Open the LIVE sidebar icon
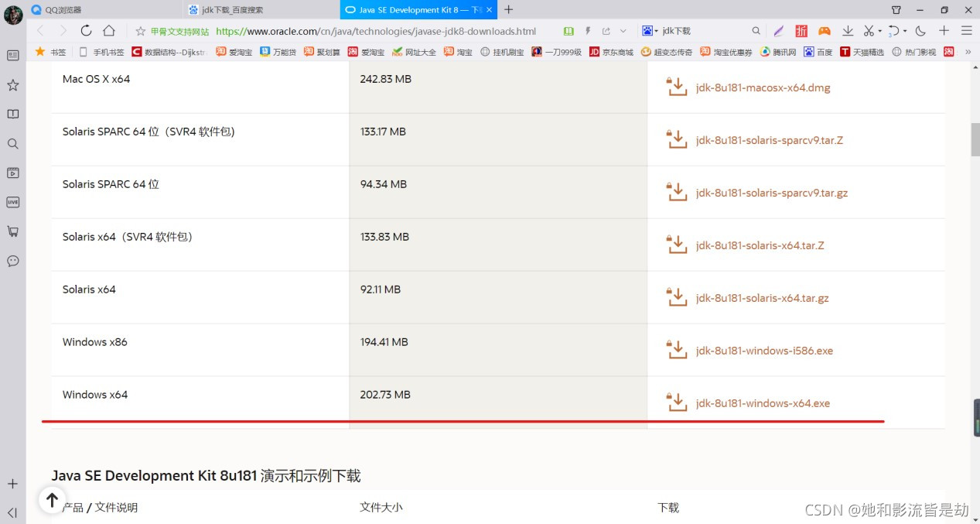980x524 pixels. pos(12,202)
